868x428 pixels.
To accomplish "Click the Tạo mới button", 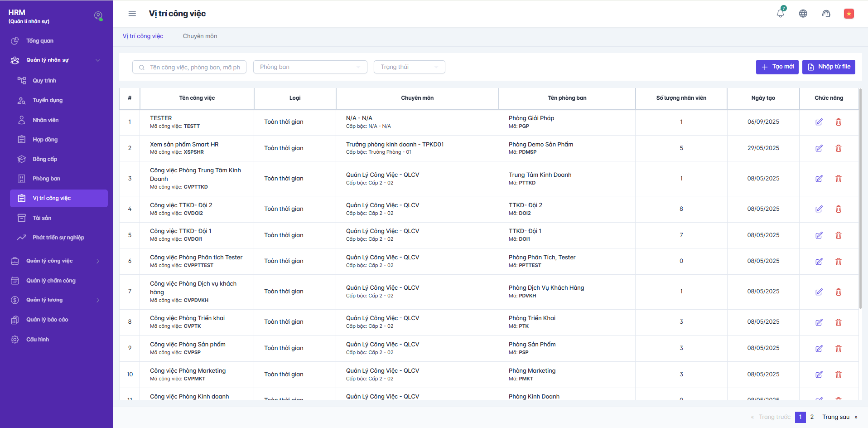I will tap(777, 67).
